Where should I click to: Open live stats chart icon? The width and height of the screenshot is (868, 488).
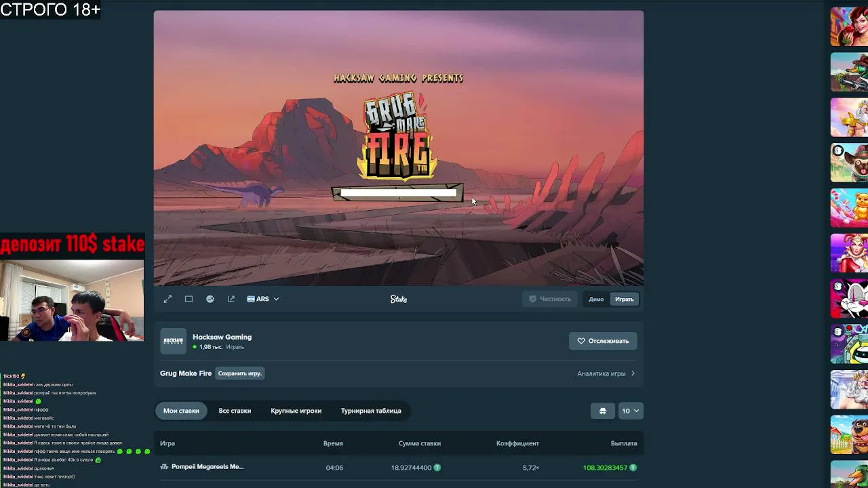point(210,299)
